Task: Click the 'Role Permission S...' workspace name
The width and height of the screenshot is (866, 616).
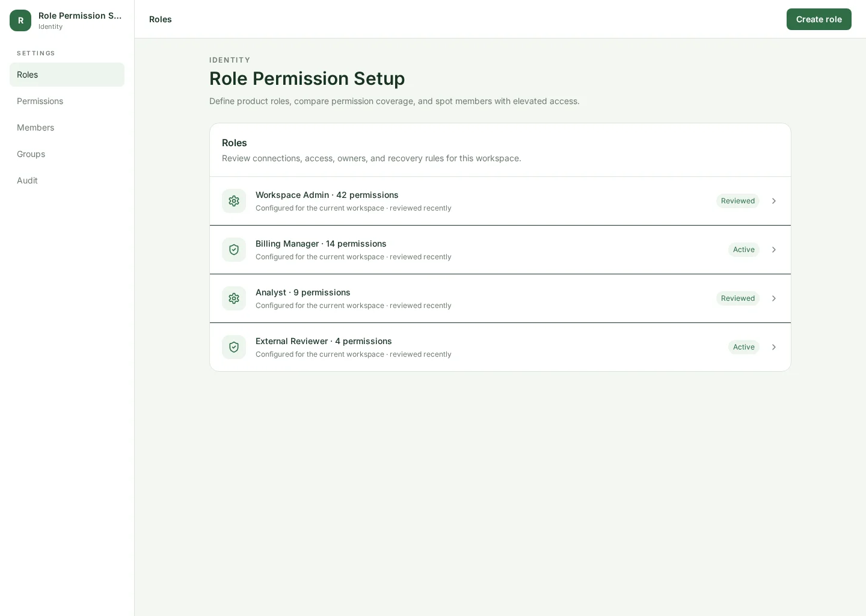Action: [x=80, y=16]
